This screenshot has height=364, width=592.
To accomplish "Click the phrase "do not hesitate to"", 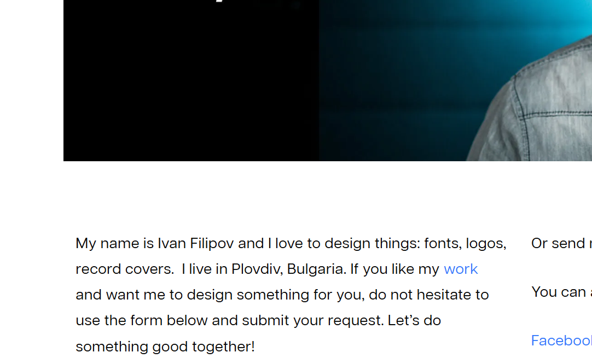I will point(428,295).
